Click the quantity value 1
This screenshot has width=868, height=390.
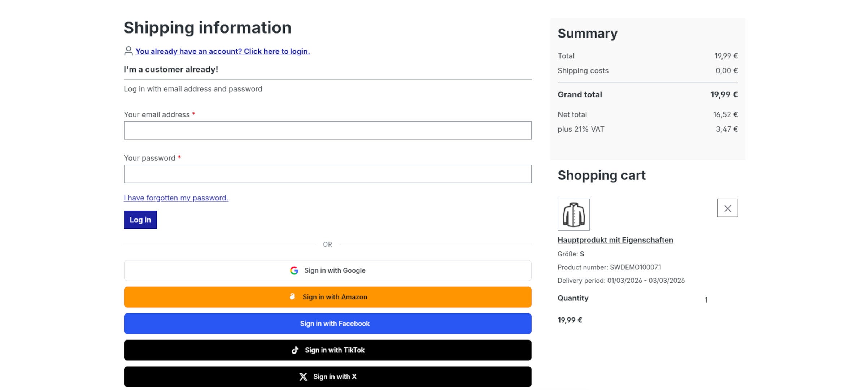click(706, 300)
